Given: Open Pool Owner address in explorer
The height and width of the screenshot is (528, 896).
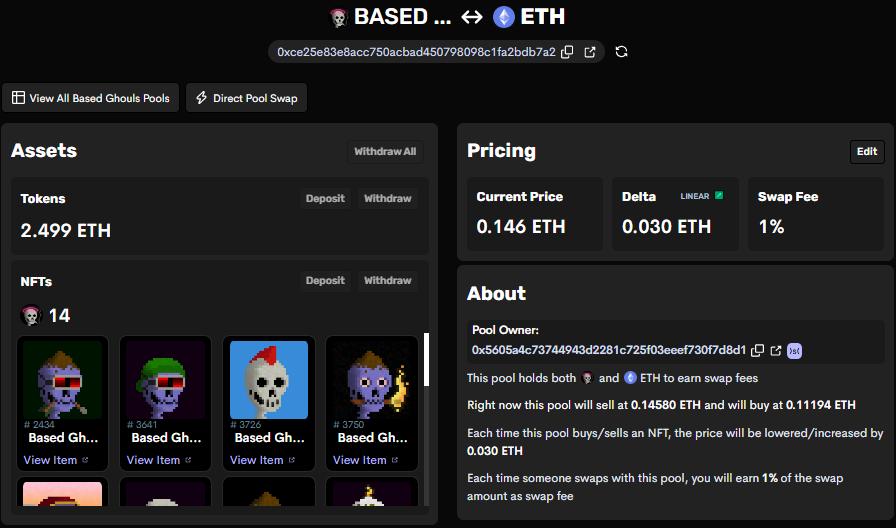Looking at the screenshot, I should pos(775,350).
